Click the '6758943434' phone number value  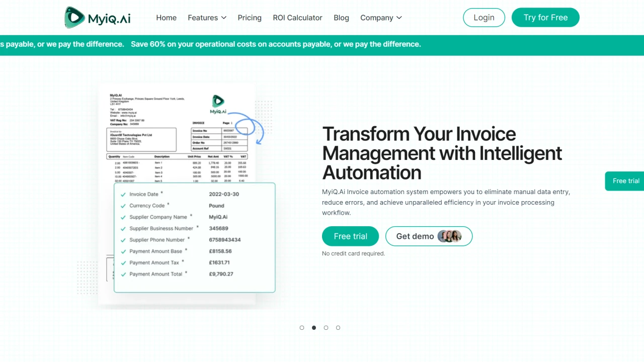pyautogui.click(x=225, y=240)
